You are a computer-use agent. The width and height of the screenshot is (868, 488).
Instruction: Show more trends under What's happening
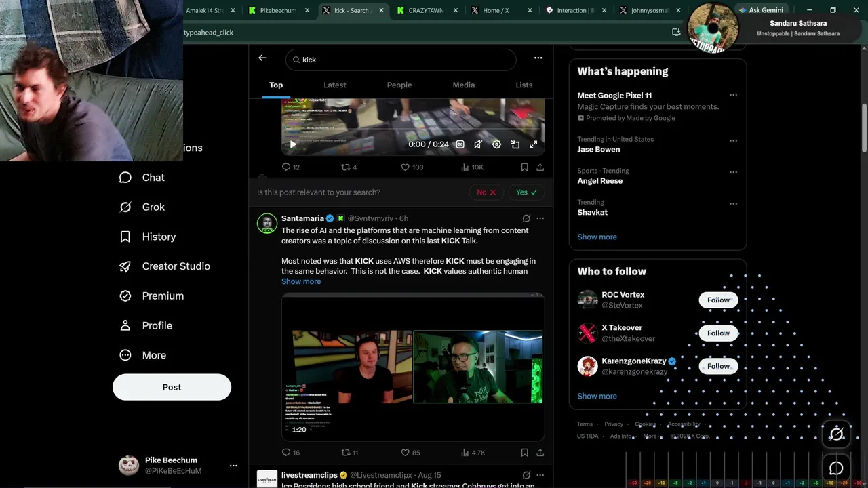597,237
